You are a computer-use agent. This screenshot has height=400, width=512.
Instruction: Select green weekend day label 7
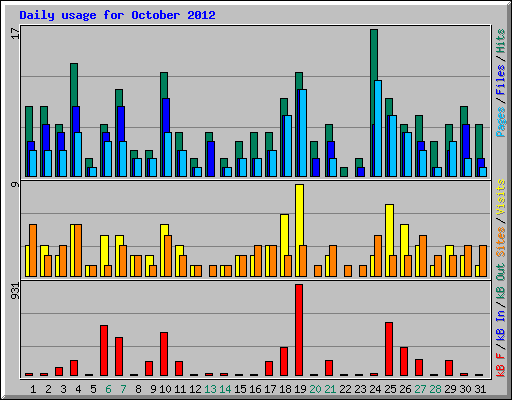123,389
